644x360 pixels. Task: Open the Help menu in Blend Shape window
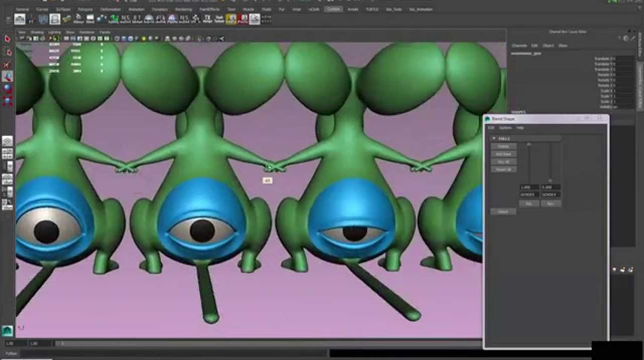520,128
